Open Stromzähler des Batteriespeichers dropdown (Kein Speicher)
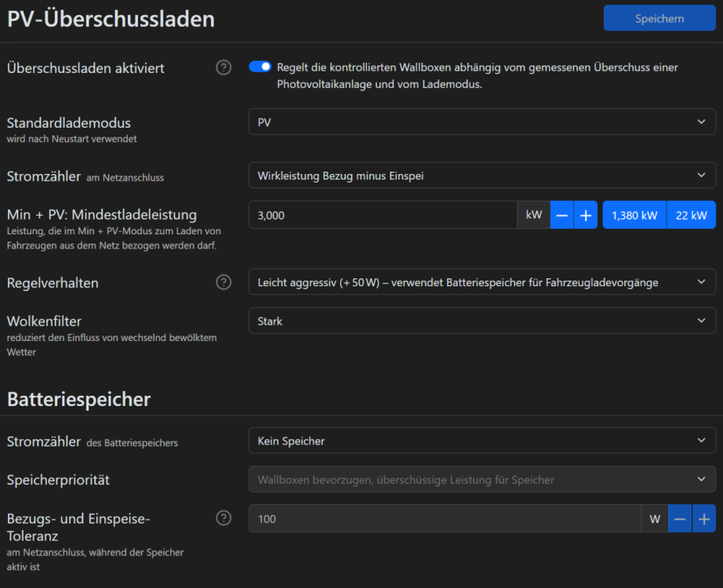This screenshot has height=588, width=723. point(481,441)
